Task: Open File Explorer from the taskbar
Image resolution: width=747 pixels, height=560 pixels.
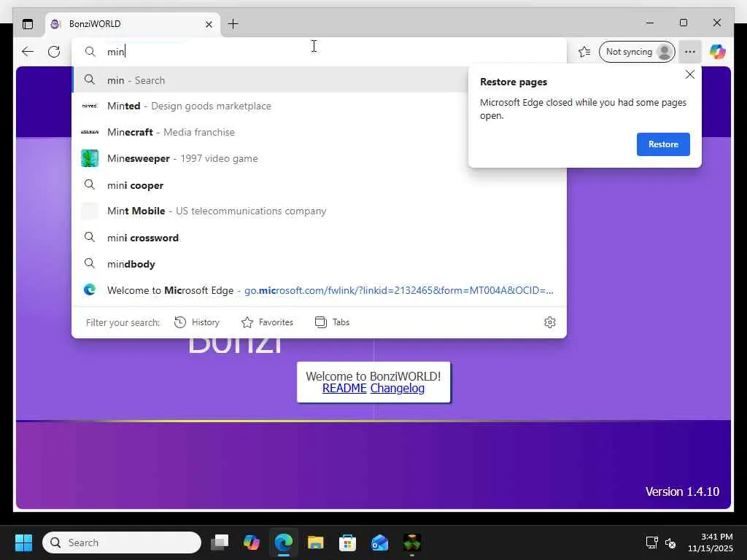Action: click(315, 542)
